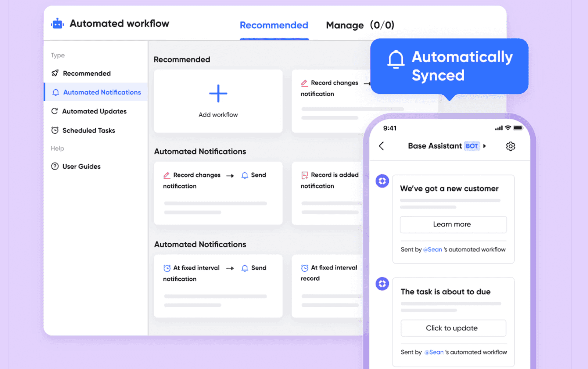This screenshot has width=588, height=369.
Task: Open @Sean's profile link in chat
Action: point(433,250)
